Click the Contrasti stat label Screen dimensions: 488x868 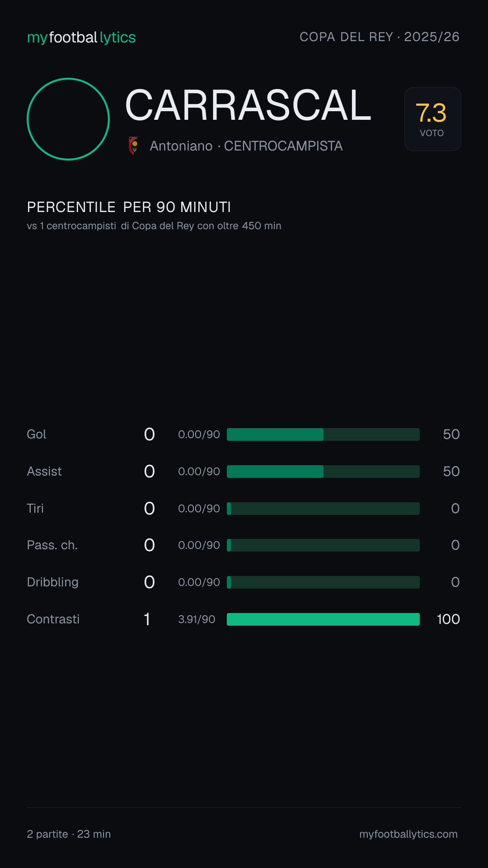click(53, 619)
